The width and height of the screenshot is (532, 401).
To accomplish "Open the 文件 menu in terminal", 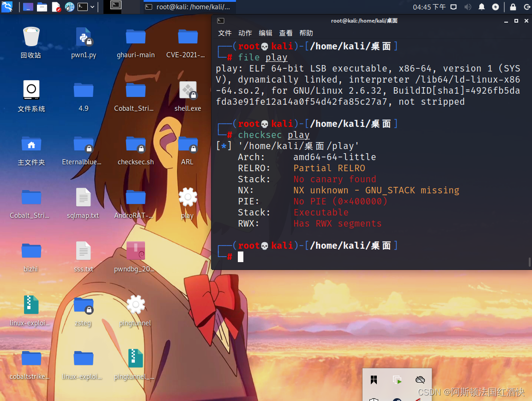I will tap(224, 33).
